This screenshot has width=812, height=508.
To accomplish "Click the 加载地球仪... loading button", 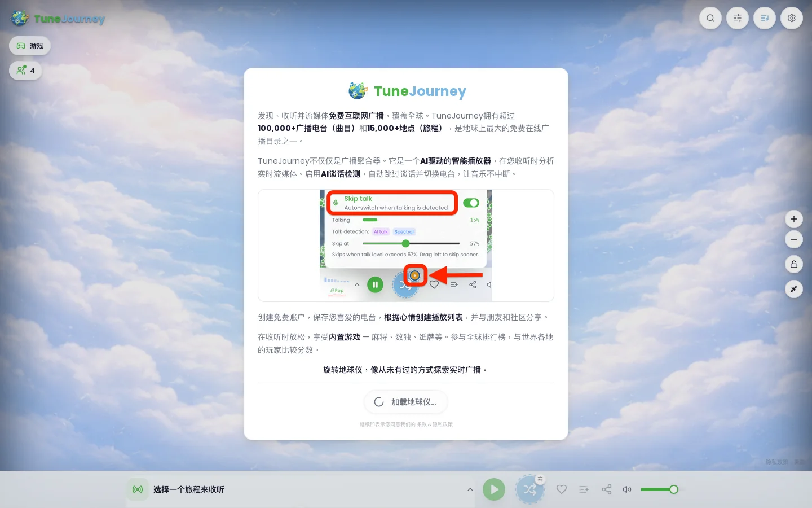I will pyautogui.click(x=406, y=402).
